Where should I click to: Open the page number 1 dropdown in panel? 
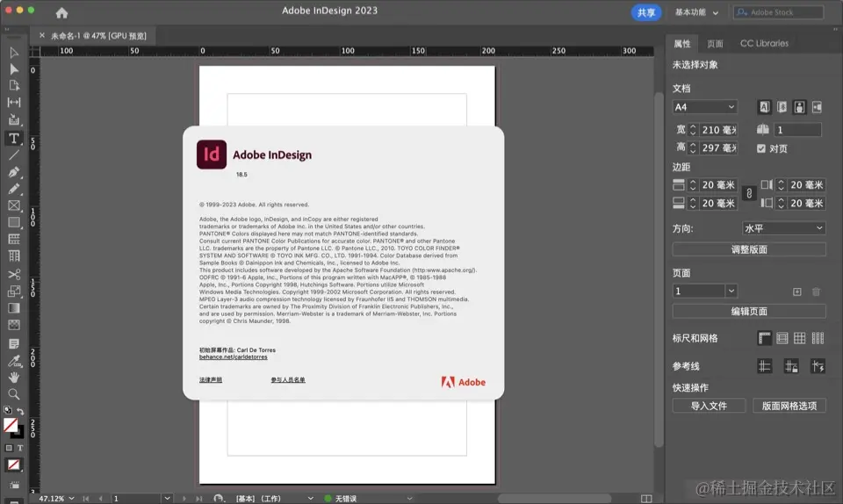pyautogui.click(x=731, y=292)
